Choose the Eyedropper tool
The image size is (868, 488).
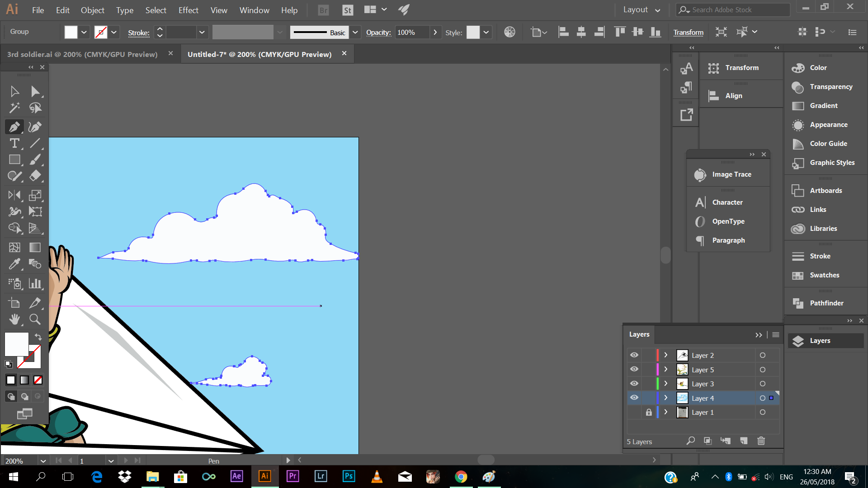[14, 264]
